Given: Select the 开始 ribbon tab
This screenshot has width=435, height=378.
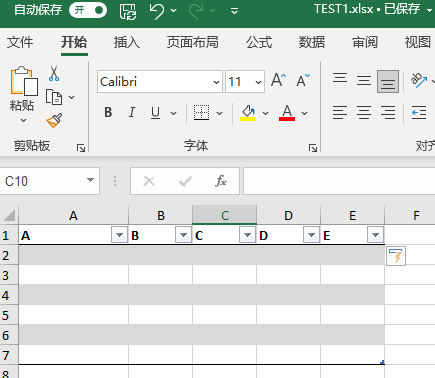Looking at the screenshot, I should (74, 42).
